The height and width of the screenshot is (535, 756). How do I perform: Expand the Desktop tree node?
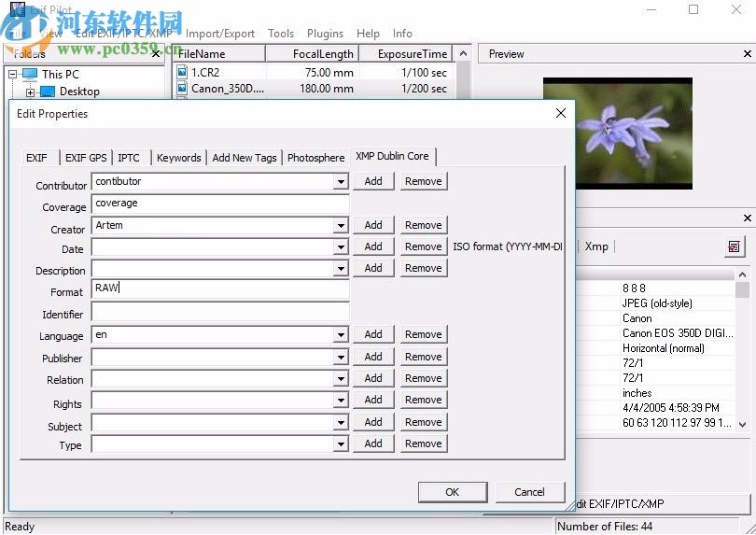[31, 92]
